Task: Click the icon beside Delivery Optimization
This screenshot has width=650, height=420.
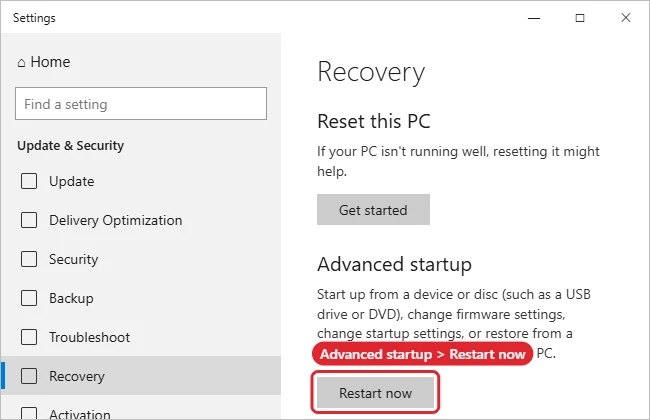Action: [x=29, y=220]
